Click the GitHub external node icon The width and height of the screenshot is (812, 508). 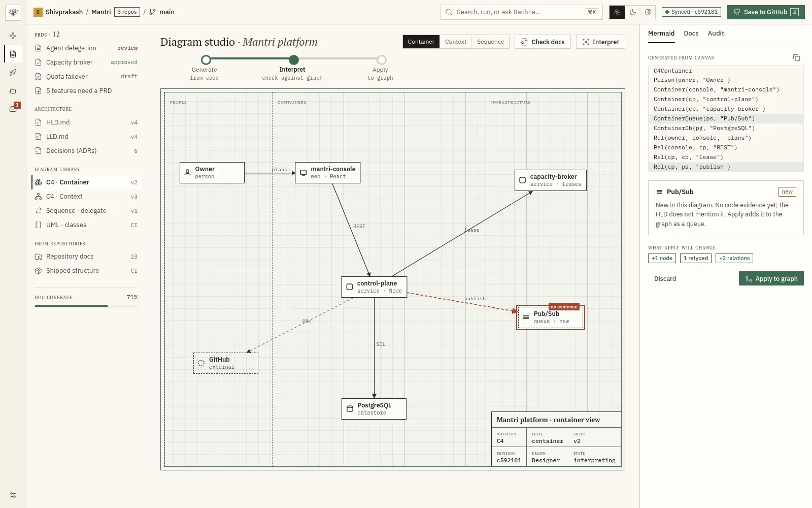201,363
